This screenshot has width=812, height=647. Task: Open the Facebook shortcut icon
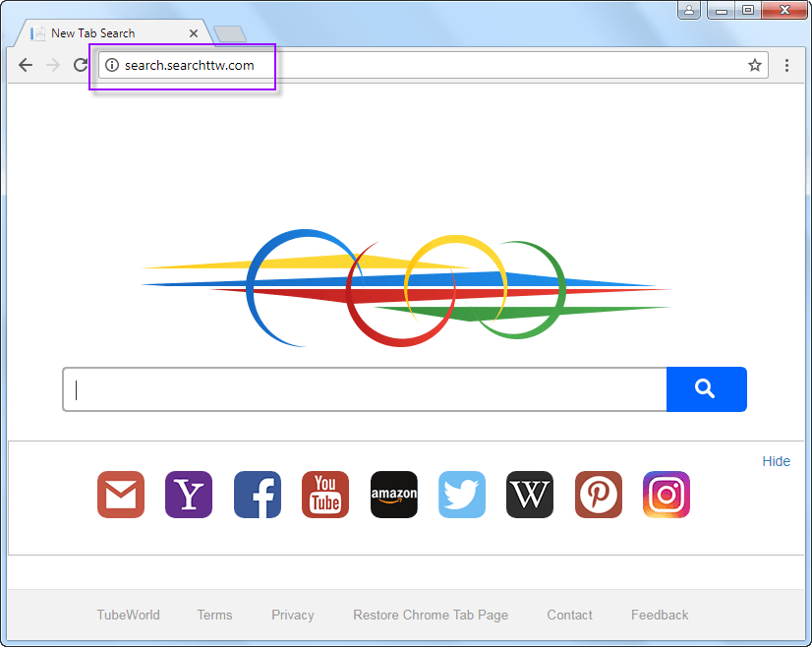[258, 495]
